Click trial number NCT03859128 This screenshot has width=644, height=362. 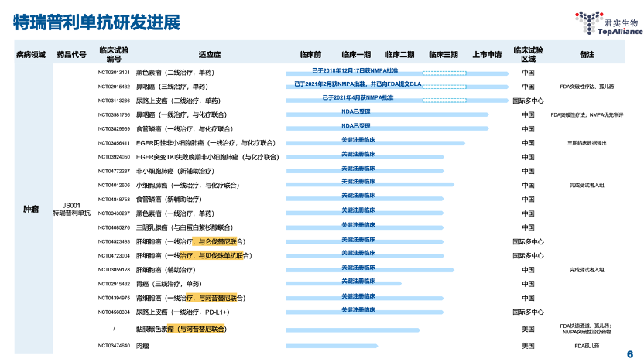tap(114, 270)
